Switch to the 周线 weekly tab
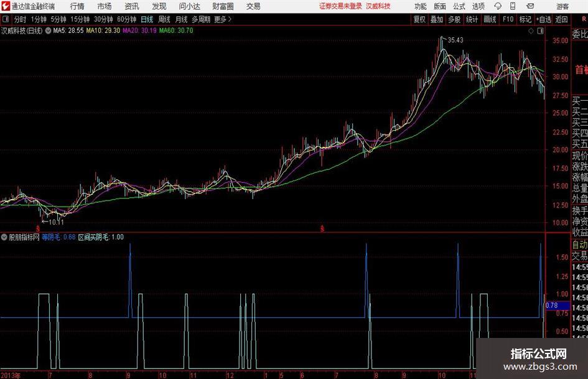 coord(164,19)
